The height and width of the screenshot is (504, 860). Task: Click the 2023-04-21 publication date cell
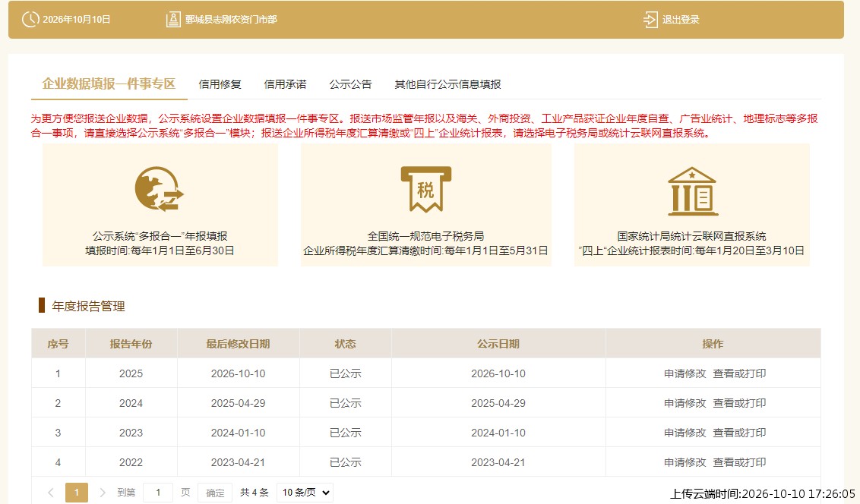498,462
